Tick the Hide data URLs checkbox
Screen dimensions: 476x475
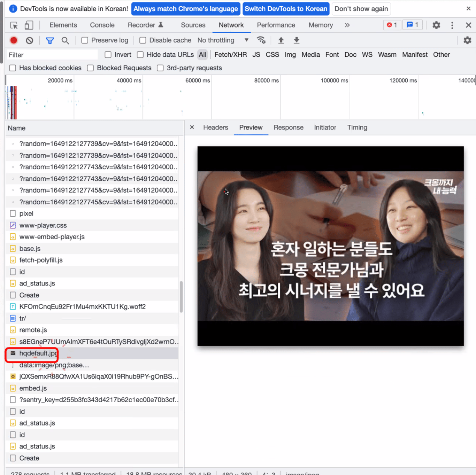(x=140, y=55)
